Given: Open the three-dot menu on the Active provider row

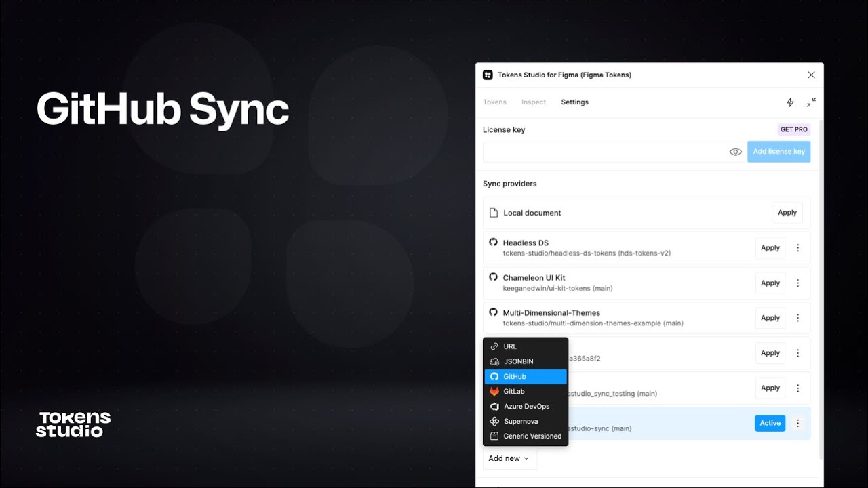Looking at the screenshot, I should pos(798,423).
